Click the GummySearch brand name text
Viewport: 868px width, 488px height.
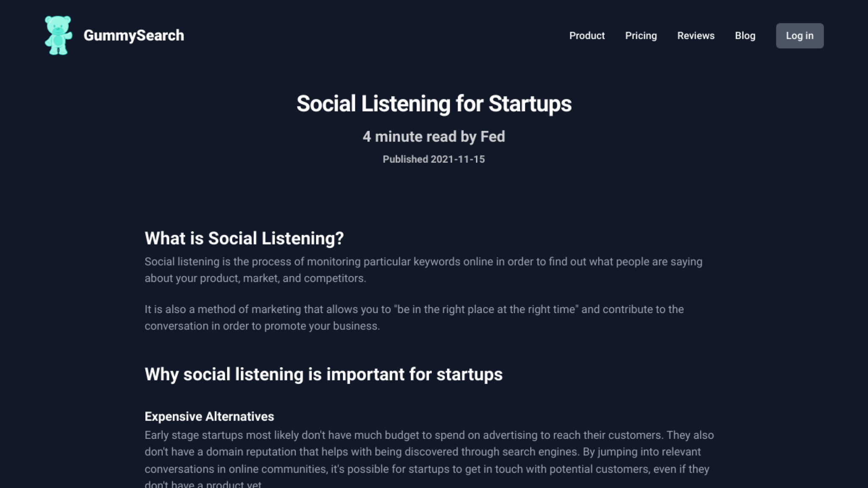click(x=134, y=36)
